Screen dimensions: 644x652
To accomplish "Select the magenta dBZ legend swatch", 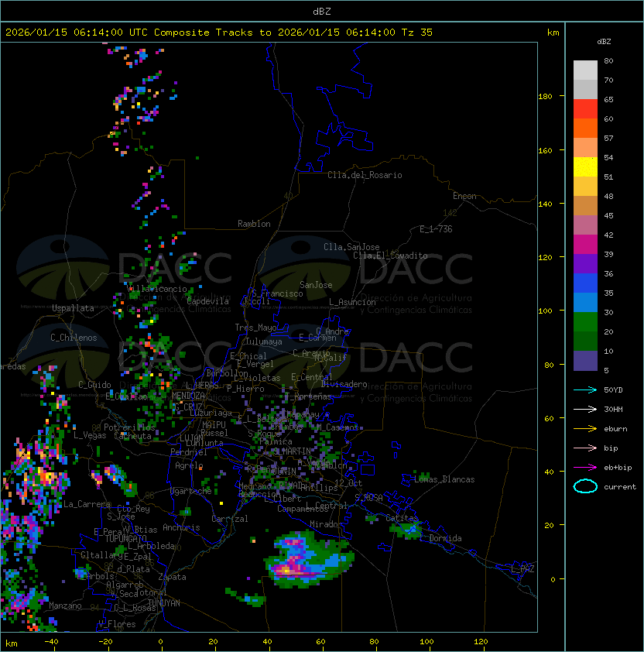I will (585, 245).
